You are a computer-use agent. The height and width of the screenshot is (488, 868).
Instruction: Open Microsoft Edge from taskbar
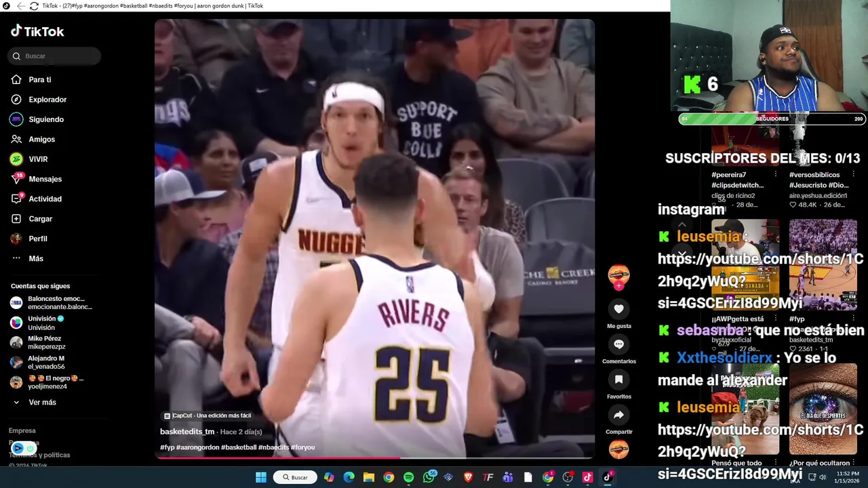pos(349,477)
